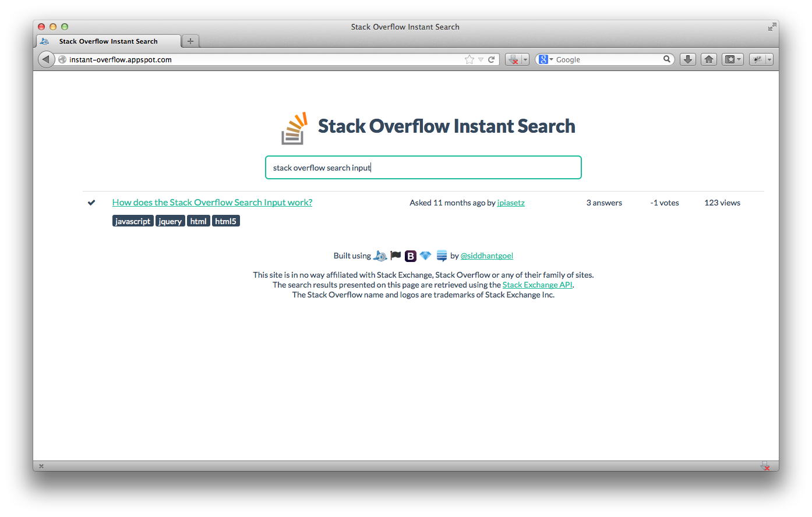Expand the download-blocker dropdown arrow

pyautogui.click(x=525, y=59)
